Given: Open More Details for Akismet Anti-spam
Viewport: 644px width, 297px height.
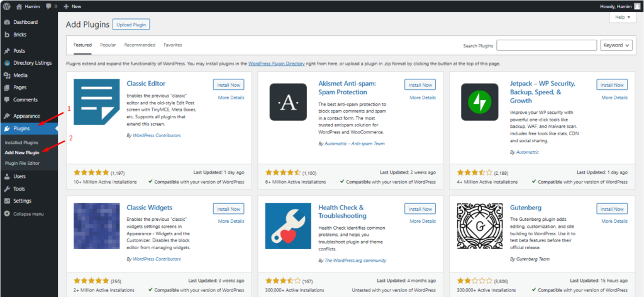Looking at the screenshot, I should (423, 98).
